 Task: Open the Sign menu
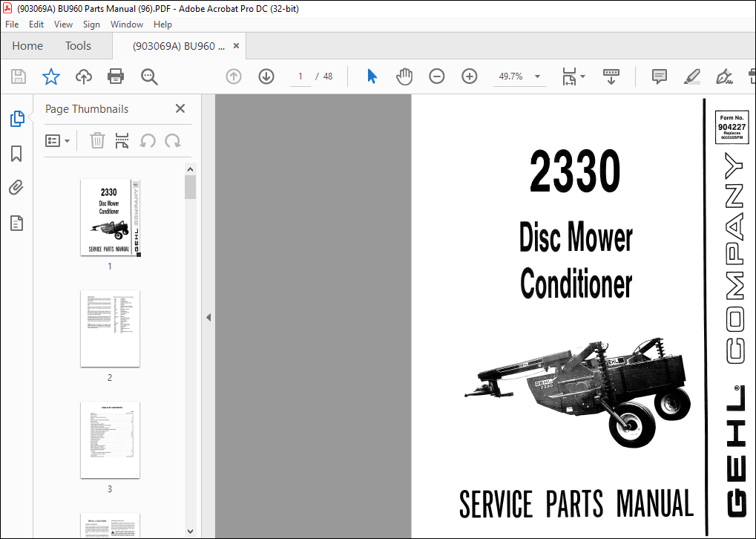91,24
